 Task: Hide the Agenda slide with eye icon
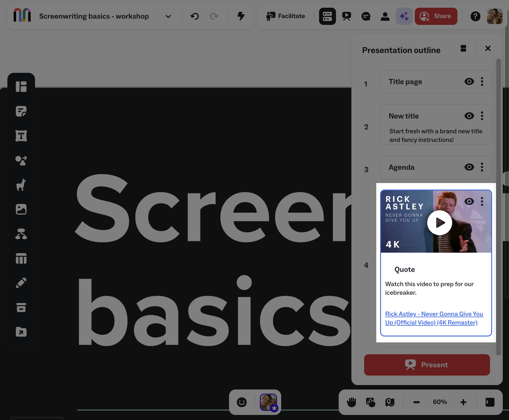coord(469,167)
